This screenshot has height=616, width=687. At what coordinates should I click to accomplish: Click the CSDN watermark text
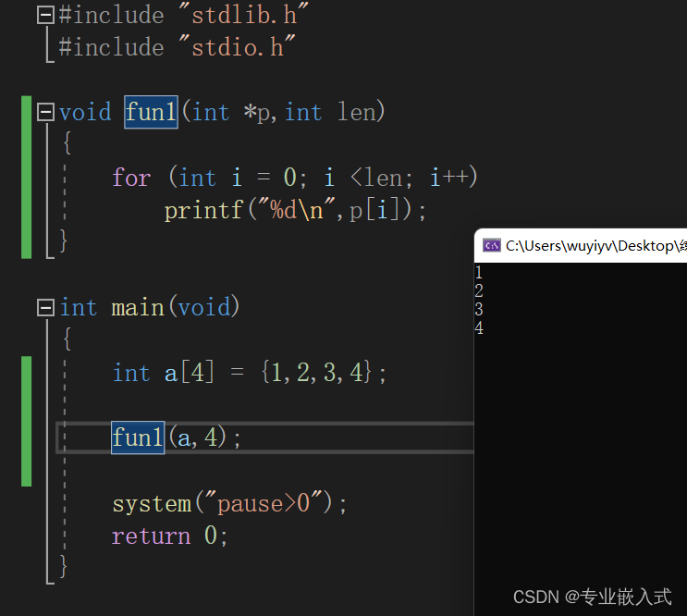[592, 597]
